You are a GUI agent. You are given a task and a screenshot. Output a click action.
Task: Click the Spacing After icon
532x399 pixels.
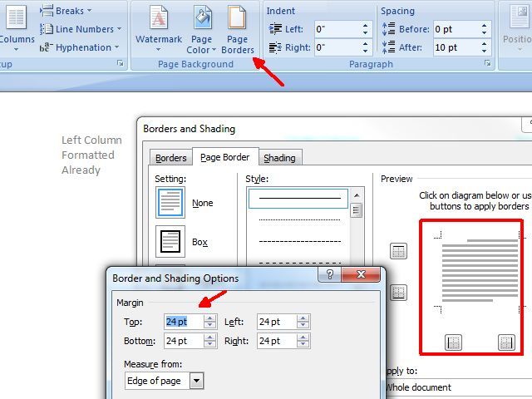(388, 47)
